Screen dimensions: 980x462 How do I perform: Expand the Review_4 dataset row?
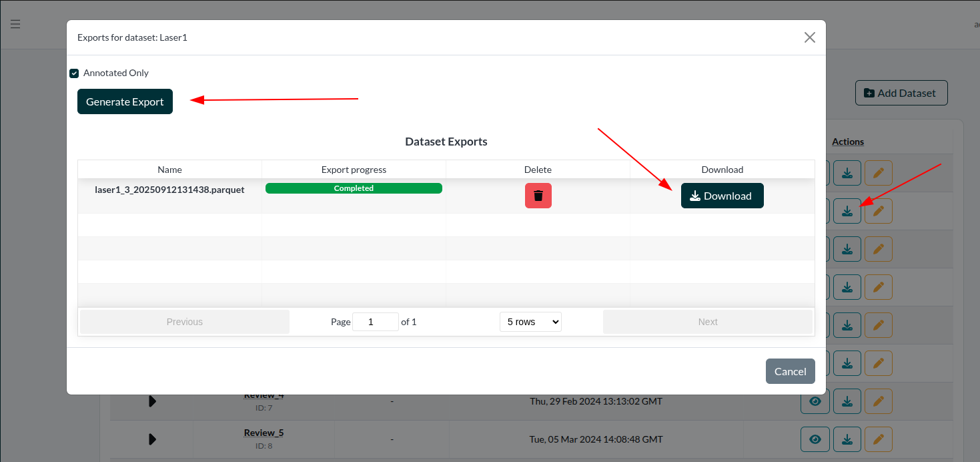pos(152,401)
